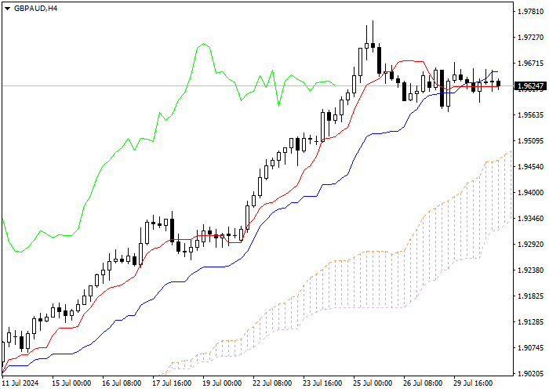Click the 23 Jul 16:00 time label
The image size is (549, 392).
click(x=322, y=383)
